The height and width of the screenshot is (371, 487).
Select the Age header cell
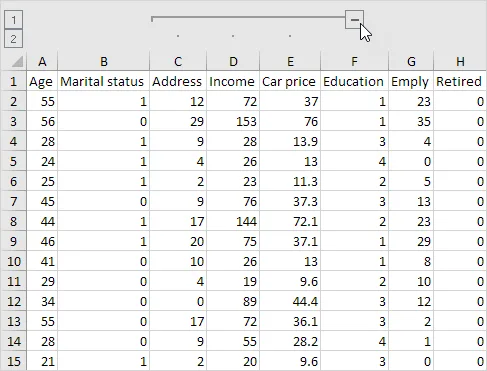pos(42,81)
